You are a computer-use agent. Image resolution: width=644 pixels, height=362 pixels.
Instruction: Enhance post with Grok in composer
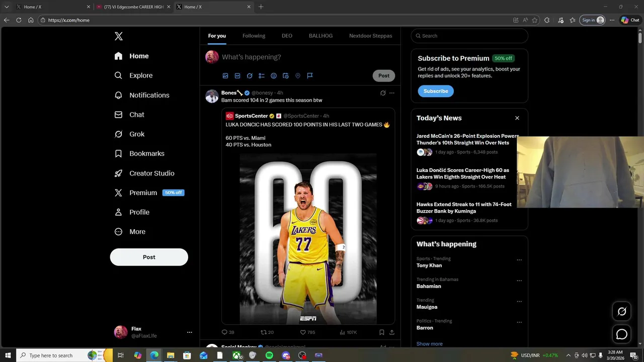click(250, 76)
